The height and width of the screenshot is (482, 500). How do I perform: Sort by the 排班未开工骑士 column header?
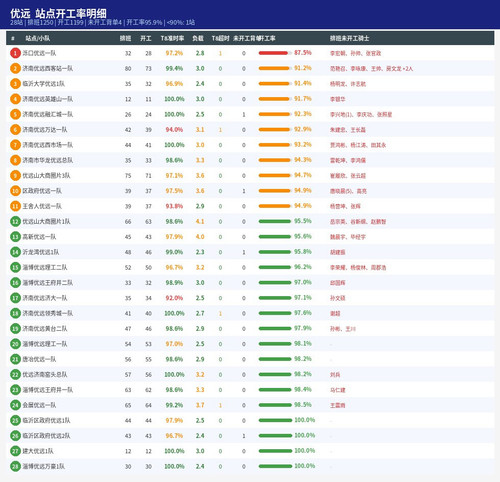[x=349, y=38]
